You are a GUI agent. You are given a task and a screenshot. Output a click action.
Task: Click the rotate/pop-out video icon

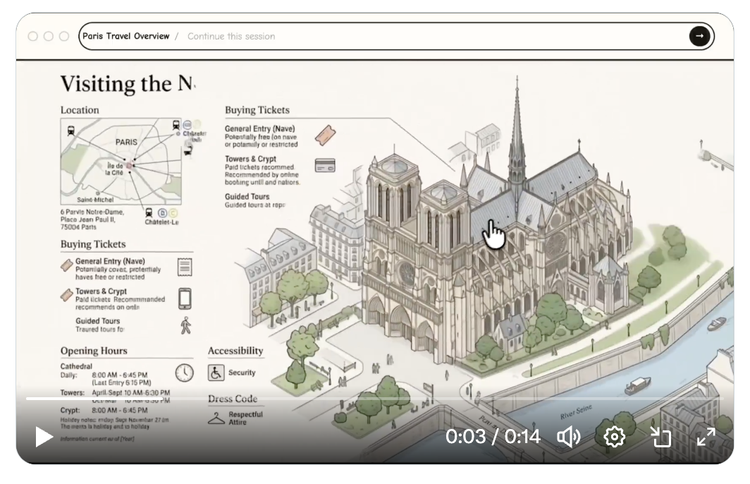tap(660, 437)
